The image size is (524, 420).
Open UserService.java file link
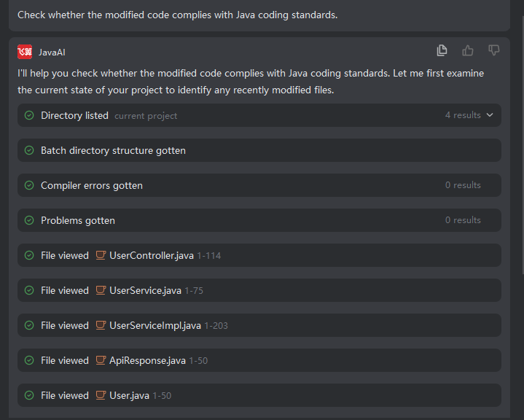(x=145, y=290)
